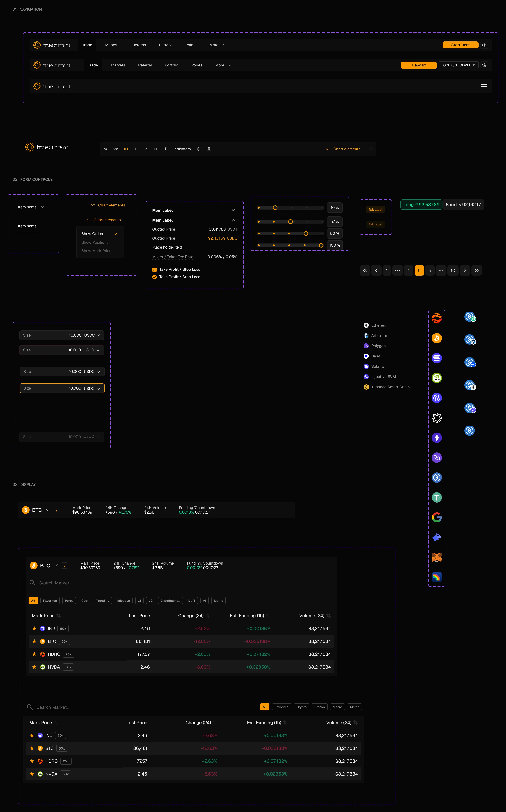Open USDC dropdown in the orange-outlined Size field

click(92, 388)
